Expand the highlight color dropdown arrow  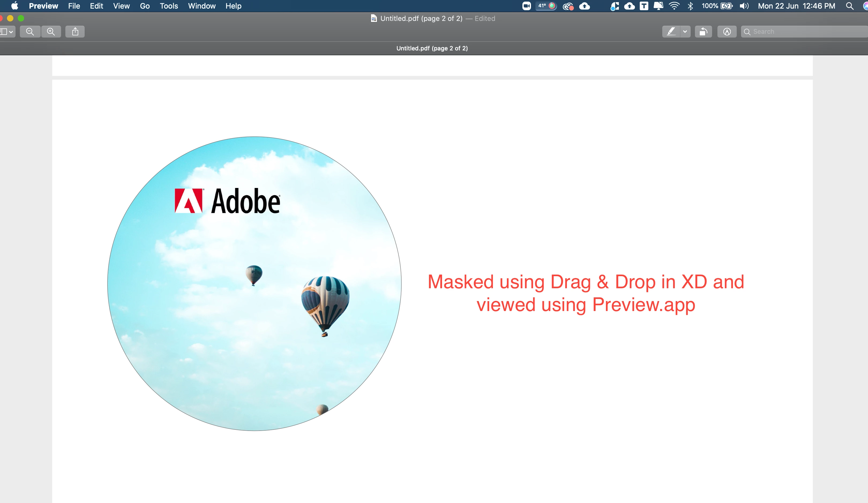click(x=685, y=32)
